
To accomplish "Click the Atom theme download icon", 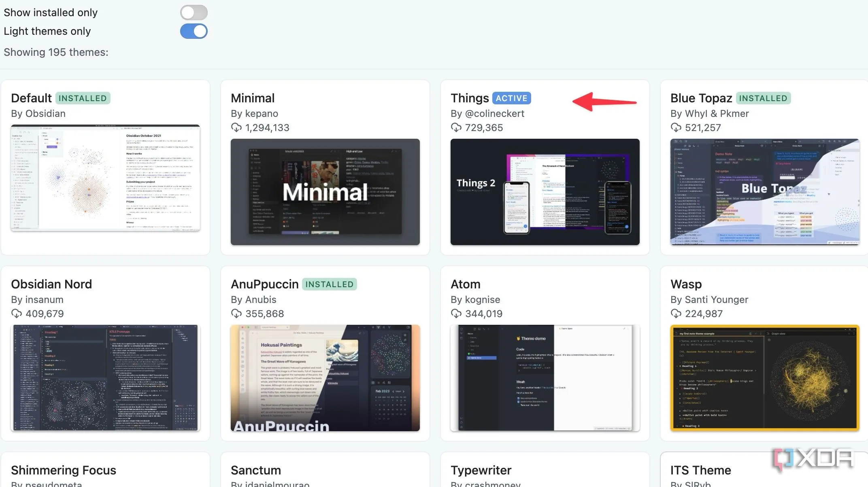I will click(x=456, y=314).
